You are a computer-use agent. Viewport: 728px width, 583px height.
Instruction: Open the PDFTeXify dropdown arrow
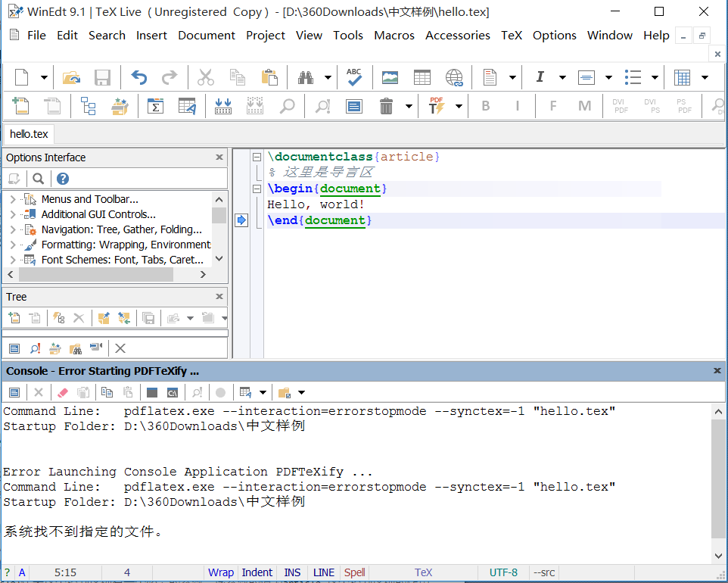pos(458,106)
